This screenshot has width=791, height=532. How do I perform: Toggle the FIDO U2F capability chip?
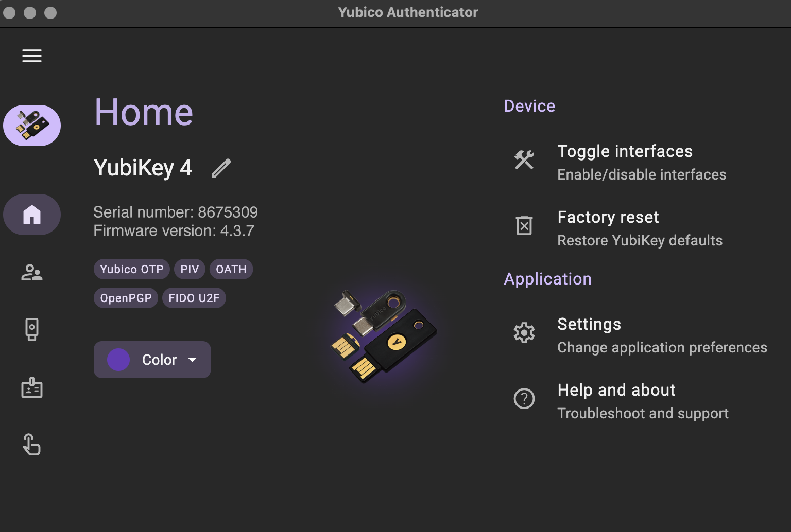(x=194, y=297)
